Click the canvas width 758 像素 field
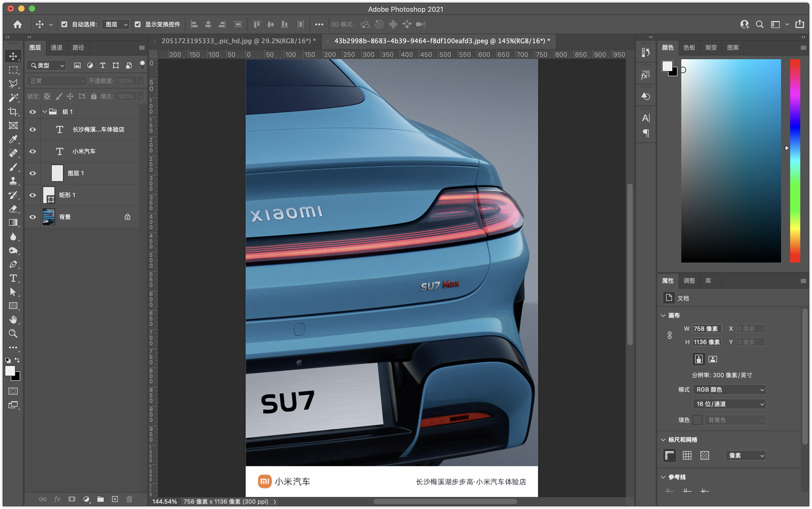This screenshot has height=509, width=812. tap(707, 329)
